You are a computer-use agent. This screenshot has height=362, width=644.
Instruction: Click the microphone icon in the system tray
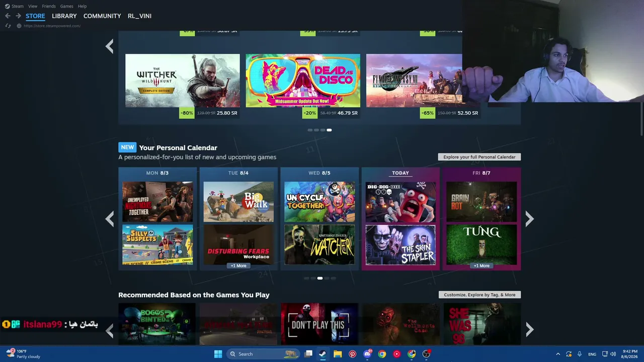point(580,354)
